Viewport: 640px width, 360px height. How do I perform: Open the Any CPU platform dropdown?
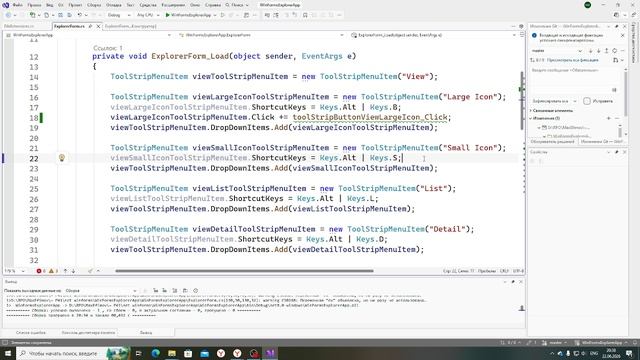(x=148, y=15)
